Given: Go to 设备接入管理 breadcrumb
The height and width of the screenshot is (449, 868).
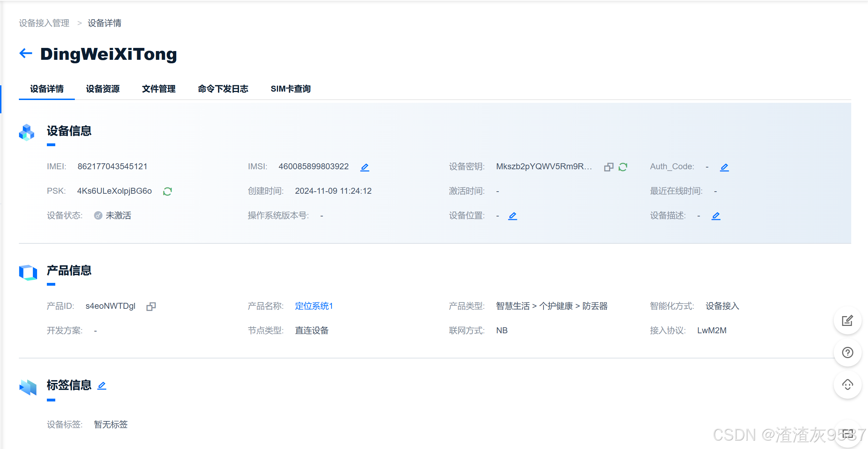Looking at the screenshot, I should click(44, 23).
